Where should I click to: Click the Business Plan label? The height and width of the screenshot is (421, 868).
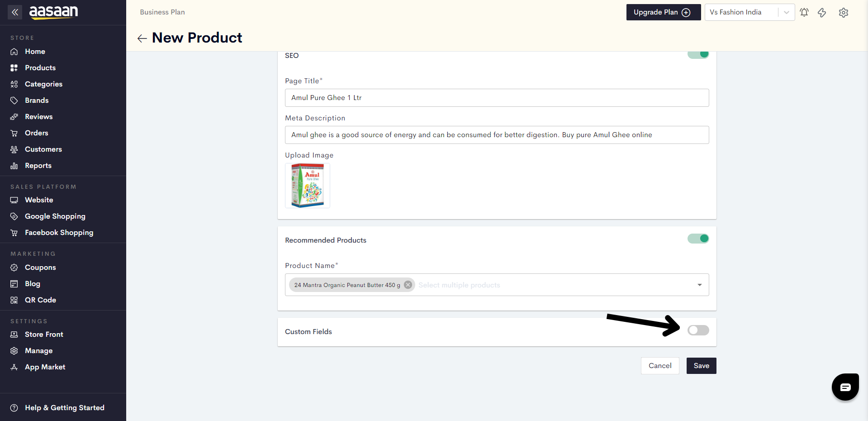pos(162,12)
